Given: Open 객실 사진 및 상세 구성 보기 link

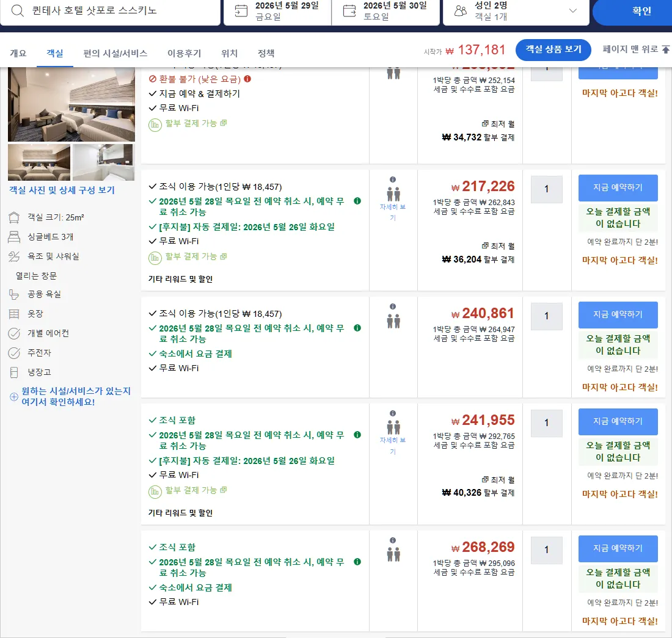Looking at the screenshot, I should [x=62, y=190].
